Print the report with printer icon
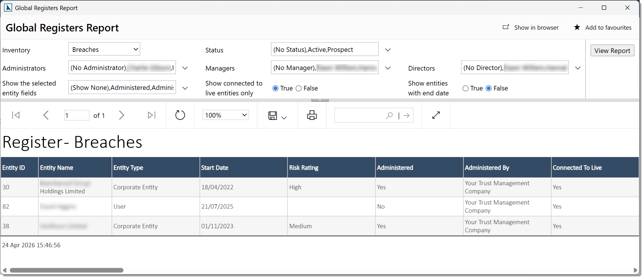Image resolution: width=644 pixels, height=279 pixels. 312,115
